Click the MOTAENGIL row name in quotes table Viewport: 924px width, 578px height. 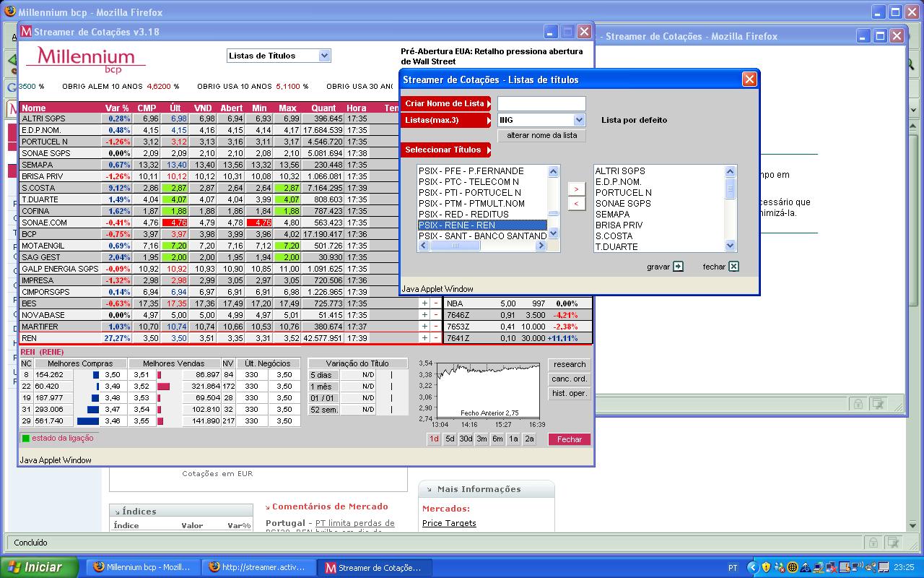pyautogui.click(x=43, y=246)
